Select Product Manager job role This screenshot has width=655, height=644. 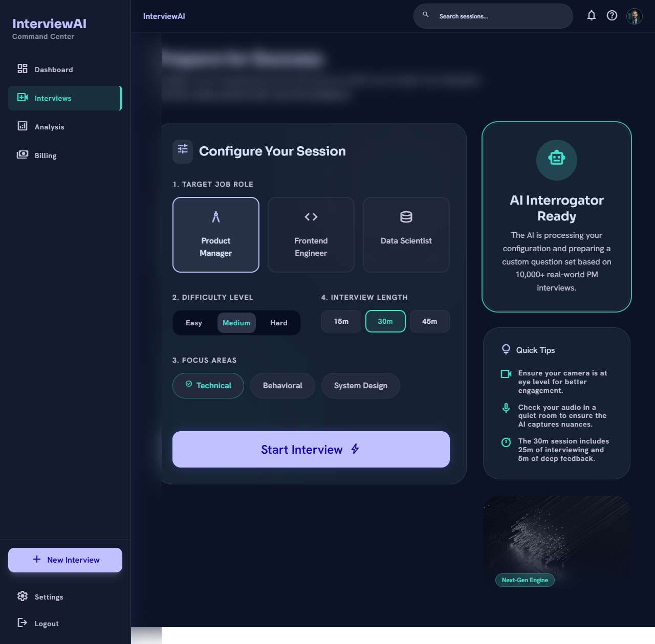point(216,235)
